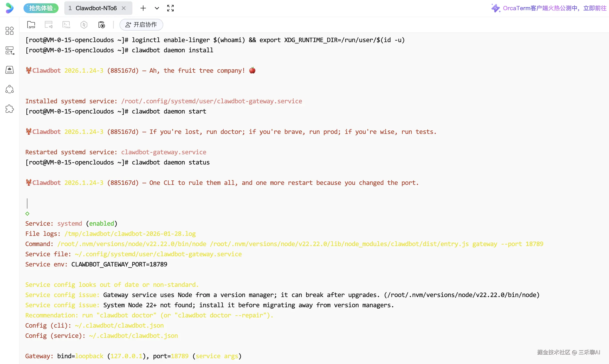Open the server list sidebar icon
Screen dimensions: 609x364
click(10, 50)
